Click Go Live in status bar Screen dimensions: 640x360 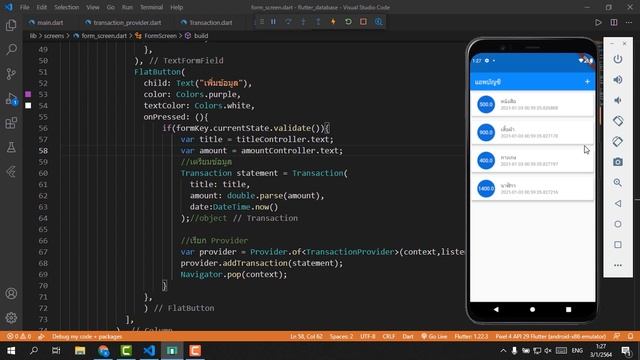pos(434,336)
